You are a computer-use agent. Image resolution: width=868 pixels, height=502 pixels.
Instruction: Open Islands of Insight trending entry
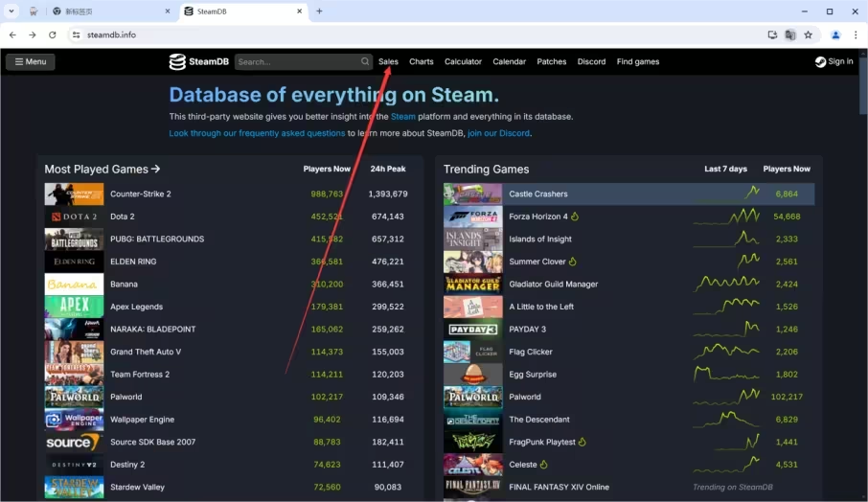tap(540, 240)
